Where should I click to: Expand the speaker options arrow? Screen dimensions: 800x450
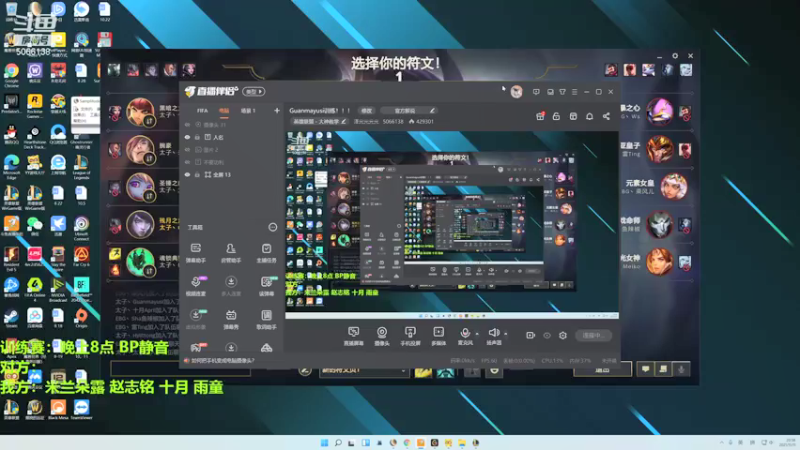pyautogui.click(x=506, y=334)
